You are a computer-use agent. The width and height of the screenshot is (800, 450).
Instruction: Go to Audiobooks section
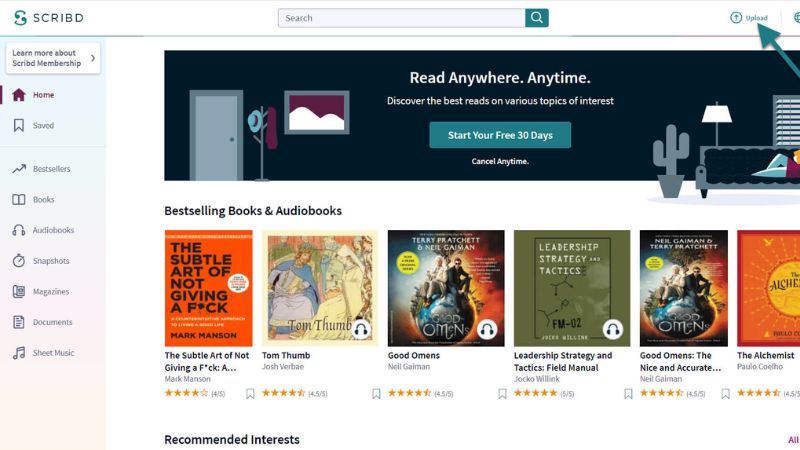[x=53, y=230]
